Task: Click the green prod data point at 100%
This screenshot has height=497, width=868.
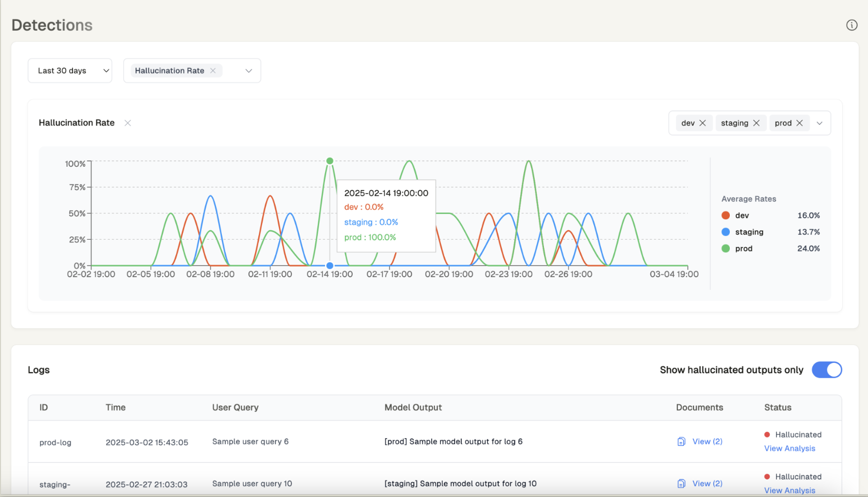Action: pos(330,161)
